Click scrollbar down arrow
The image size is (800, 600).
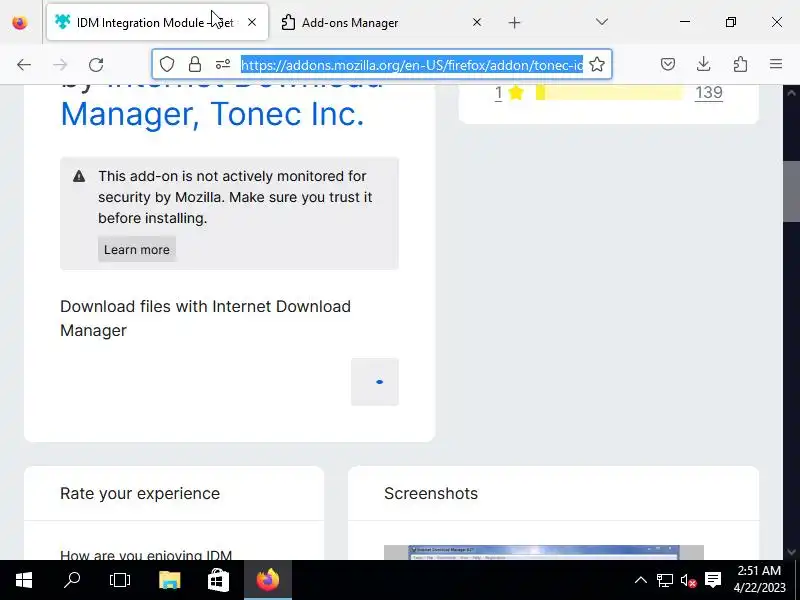point(791,552)
